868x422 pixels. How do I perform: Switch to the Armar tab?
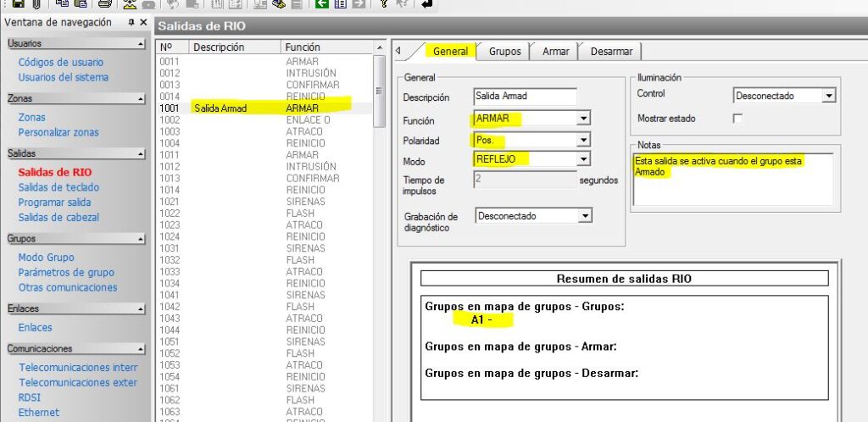pos(555,52)
